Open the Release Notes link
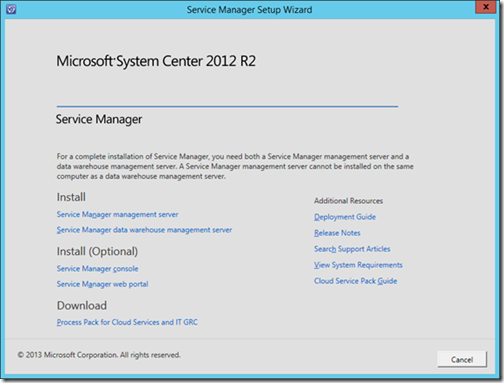The image size is (504, 383). tap(337, 233)
